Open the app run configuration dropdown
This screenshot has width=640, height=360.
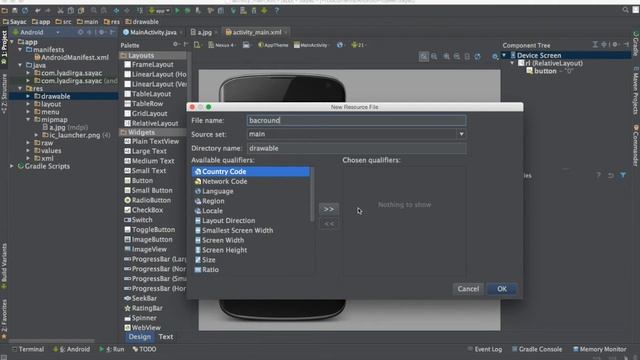(160, 11)
